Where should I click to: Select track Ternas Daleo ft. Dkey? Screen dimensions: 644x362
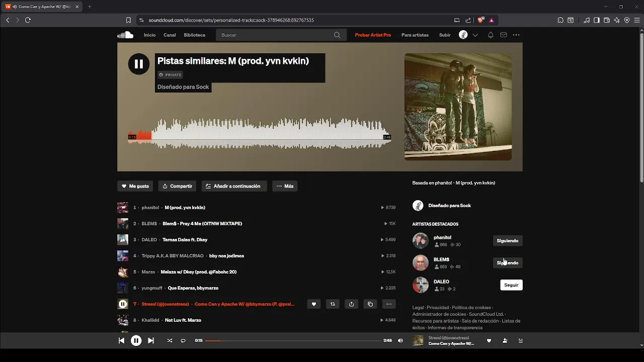pyautogui.click(x=185, y=240)
